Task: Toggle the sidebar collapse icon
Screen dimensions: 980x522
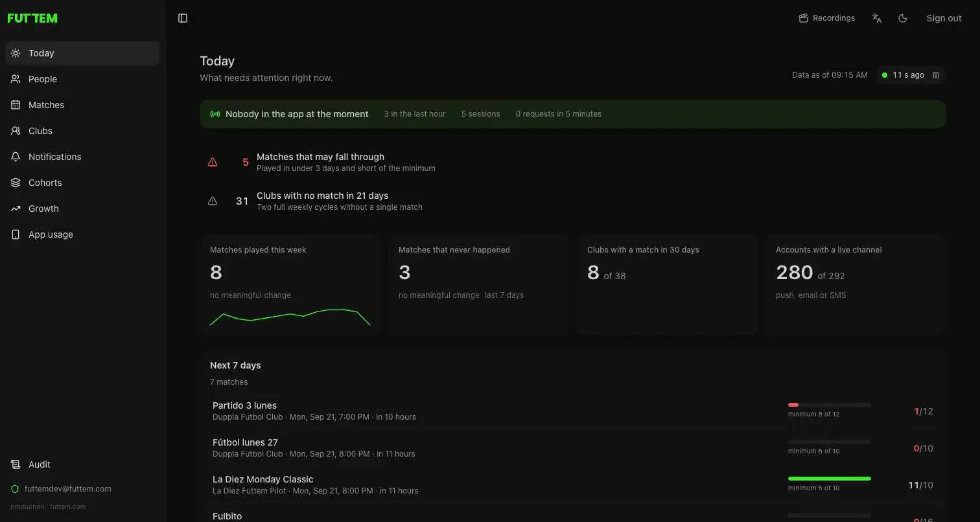Action: (183, 18)
